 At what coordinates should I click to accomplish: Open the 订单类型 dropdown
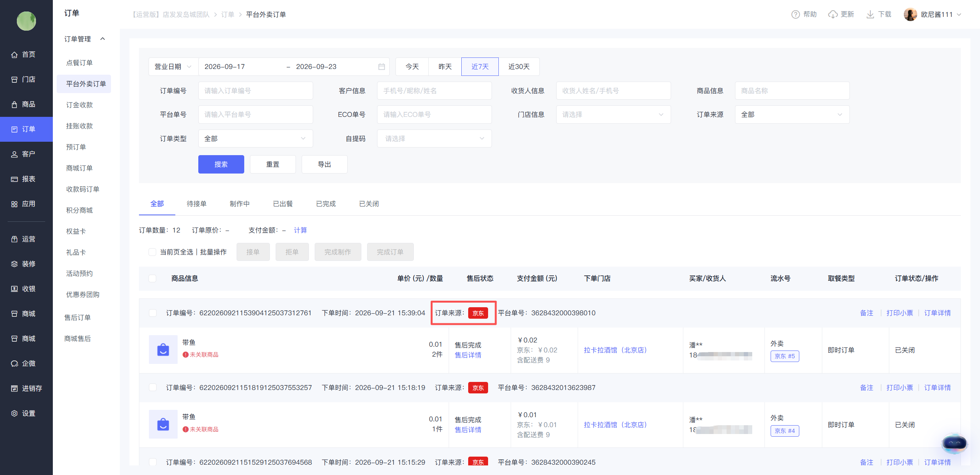tap(255, 139)
